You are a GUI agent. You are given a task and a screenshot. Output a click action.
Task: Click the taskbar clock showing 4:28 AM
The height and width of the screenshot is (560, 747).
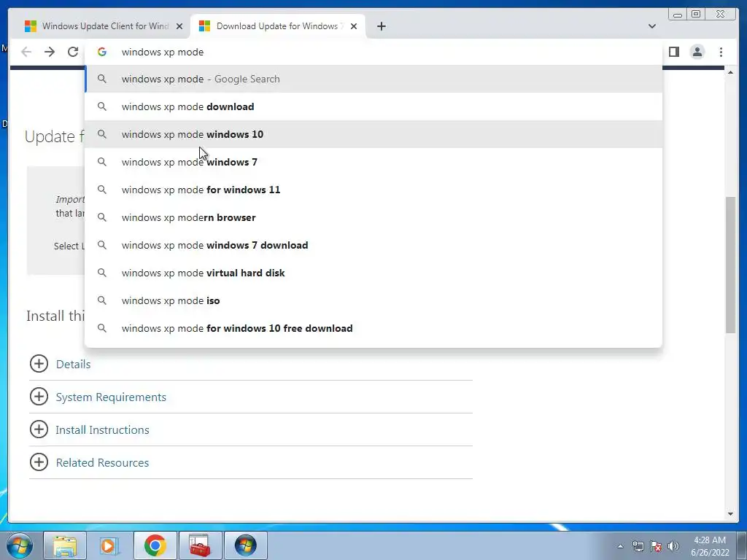point(710,546)
